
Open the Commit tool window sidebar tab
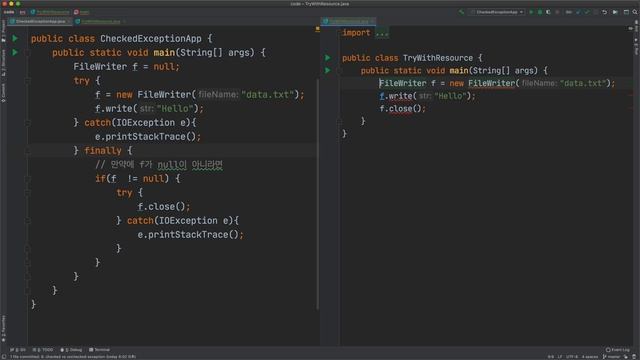tap(3, 92)
